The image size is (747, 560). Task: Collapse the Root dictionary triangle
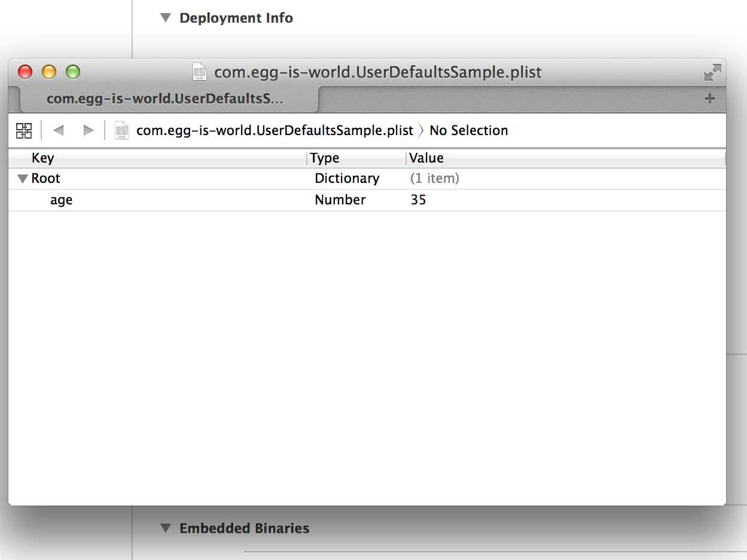pyautogui.click(x=23, y=179)
